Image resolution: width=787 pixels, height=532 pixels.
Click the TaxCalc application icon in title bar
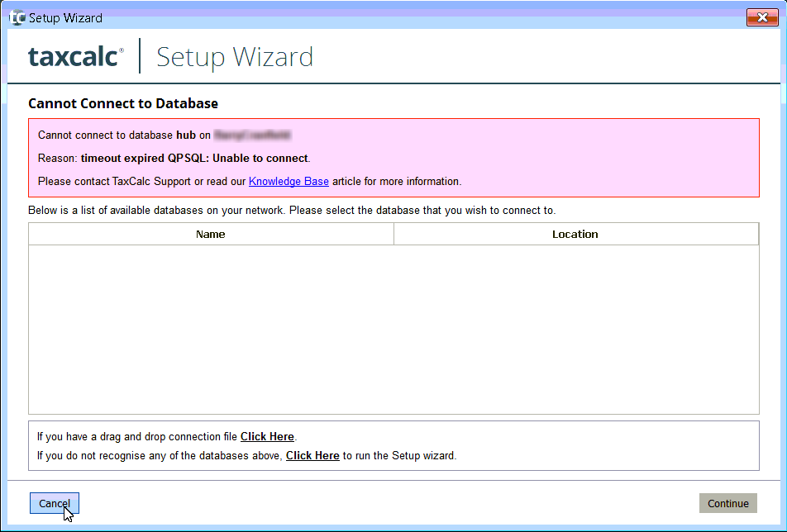tap(16, 17)
